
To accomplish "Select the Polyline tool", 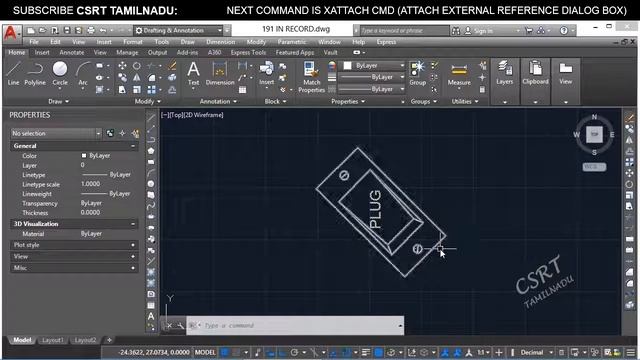I will [x=35, y=73].
